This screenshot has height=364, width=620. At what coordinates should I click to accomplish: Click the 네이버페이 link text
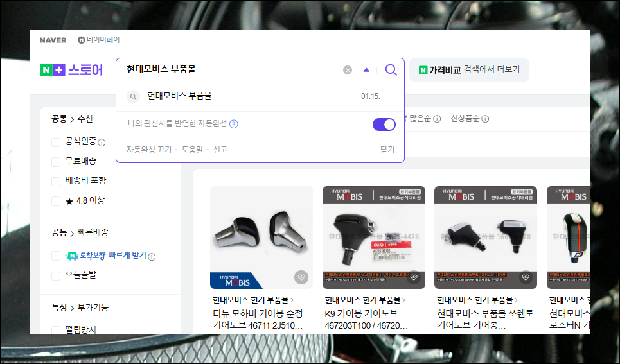tap(103, 40)
